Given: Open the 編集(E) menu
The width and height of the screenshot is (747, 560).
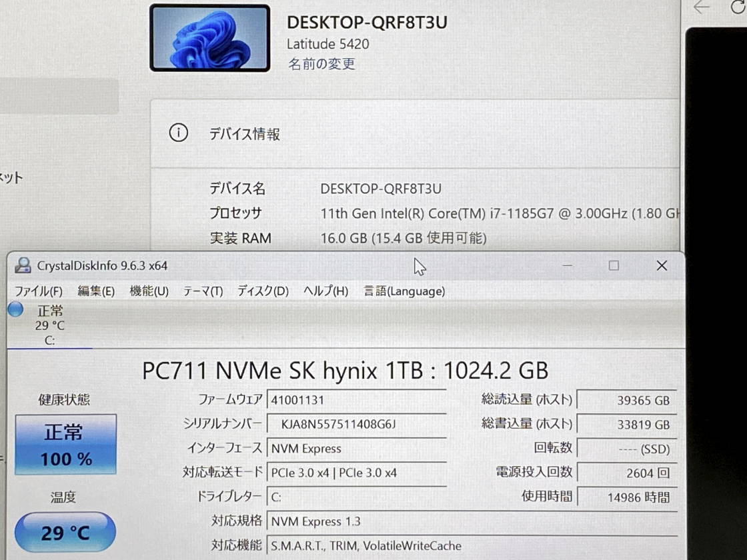Looking at the screenshot, I should [x=96, y=291].
